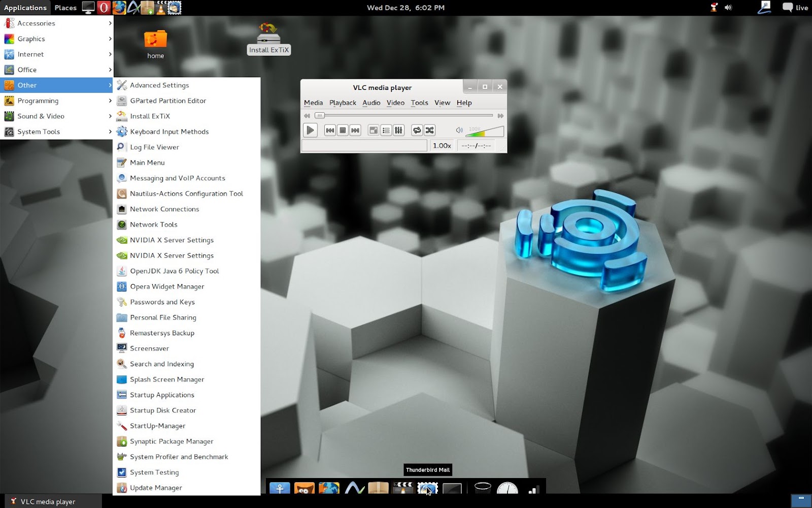Screen dimensions: 812x508
Task: Open the Install ExTiX desktop icon
Action: coord(268,39)
